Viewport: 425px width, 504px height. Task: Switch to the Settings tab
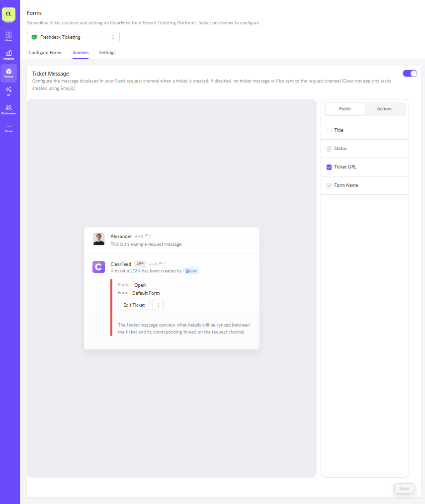(107, 53)
